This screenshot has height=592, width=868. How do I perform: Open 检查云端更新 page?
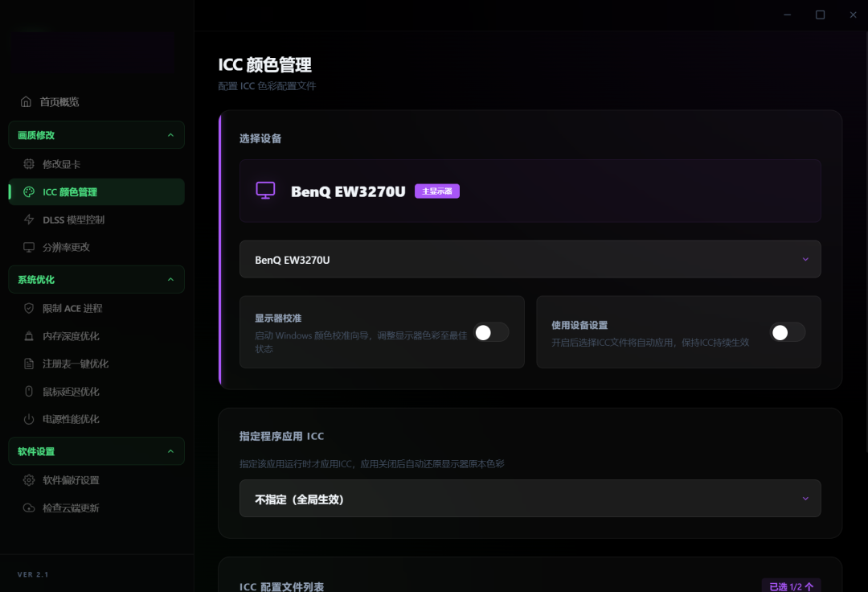tap(96, 508)
